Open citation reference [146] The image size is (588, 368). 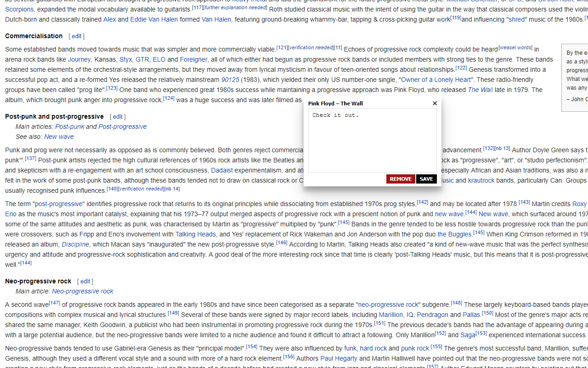point(282,242)
